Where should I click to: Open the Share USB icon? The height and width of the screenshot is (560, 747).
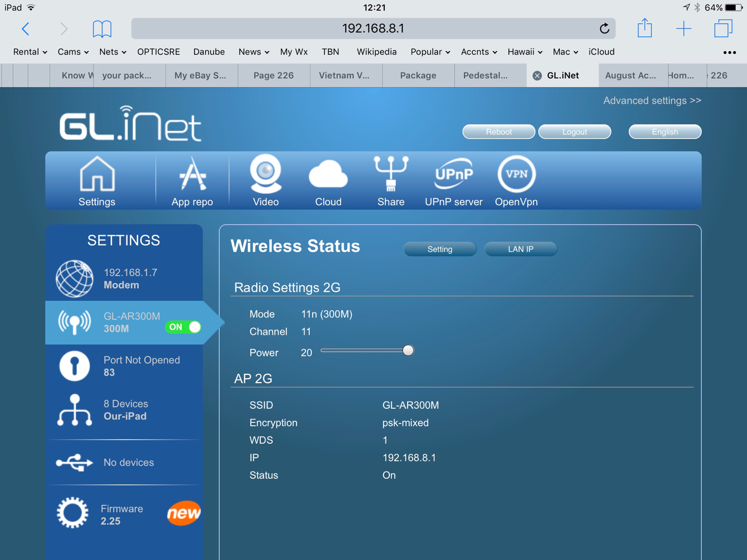tap(391, 181)
